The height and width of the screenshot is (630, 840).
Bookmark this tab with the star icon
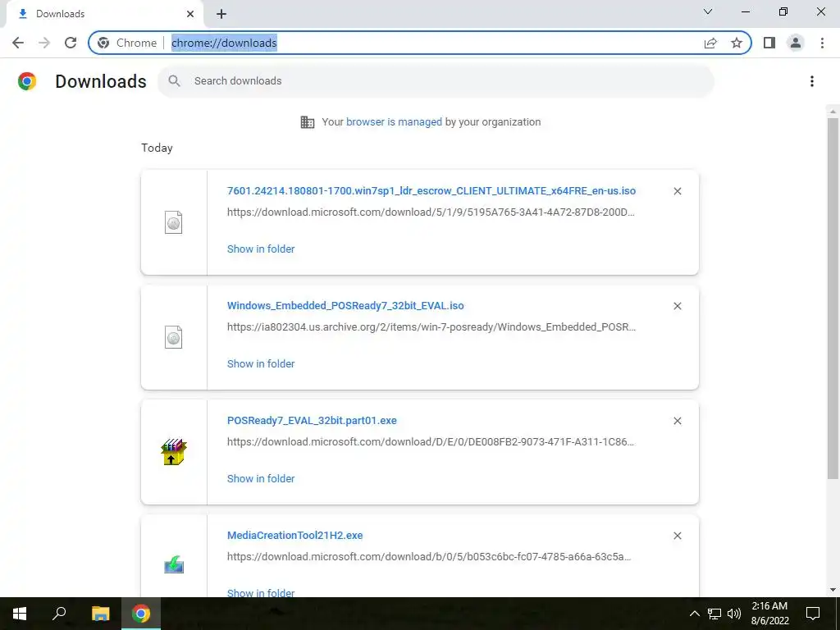point(737,43)
